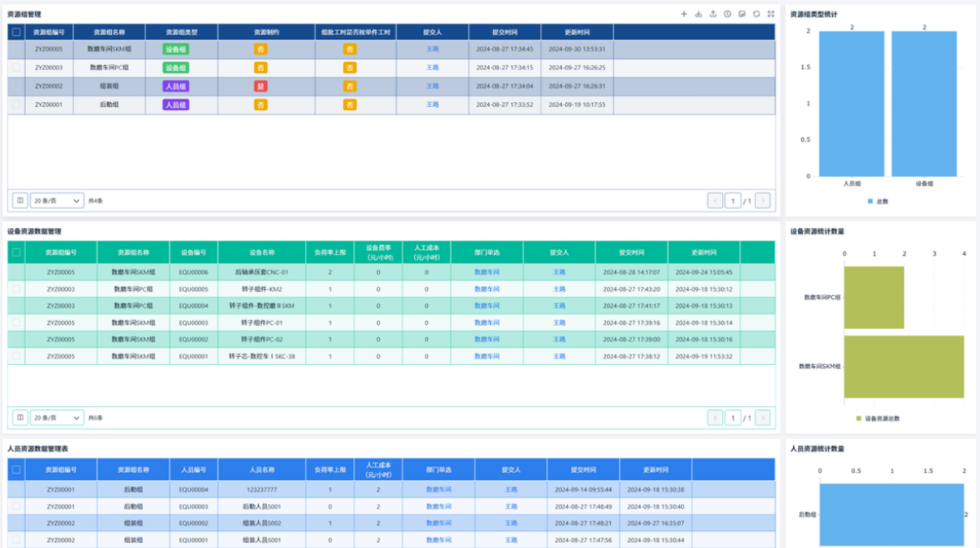Image resolution: width=980 pixels, height=548 pixels.
Task: Click 王璐 link in the 转子组件-数控磨 II SKM row
Action: click(559, 305)
